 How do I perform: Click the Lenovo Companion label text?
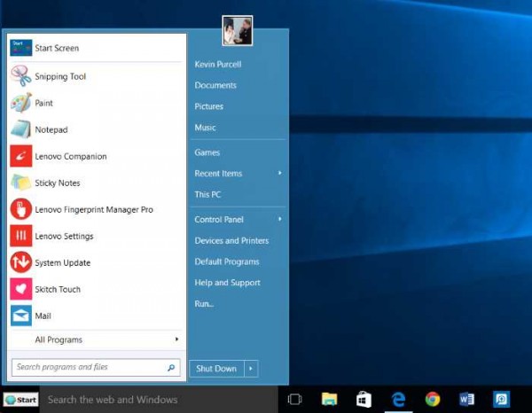click(x=71, y=156)
